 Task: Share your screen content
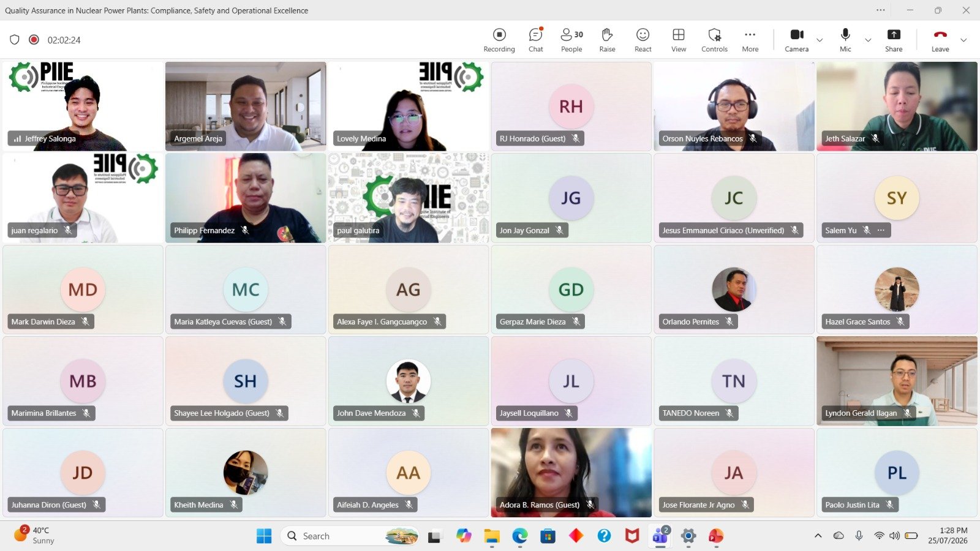click(x=894, y=40)
